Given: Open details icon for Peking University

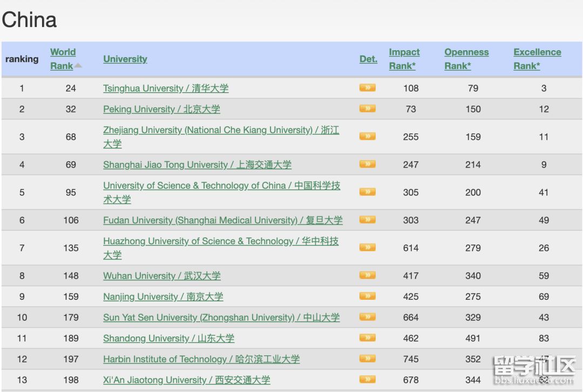Looking at the screenshot, I should (368, 108).
